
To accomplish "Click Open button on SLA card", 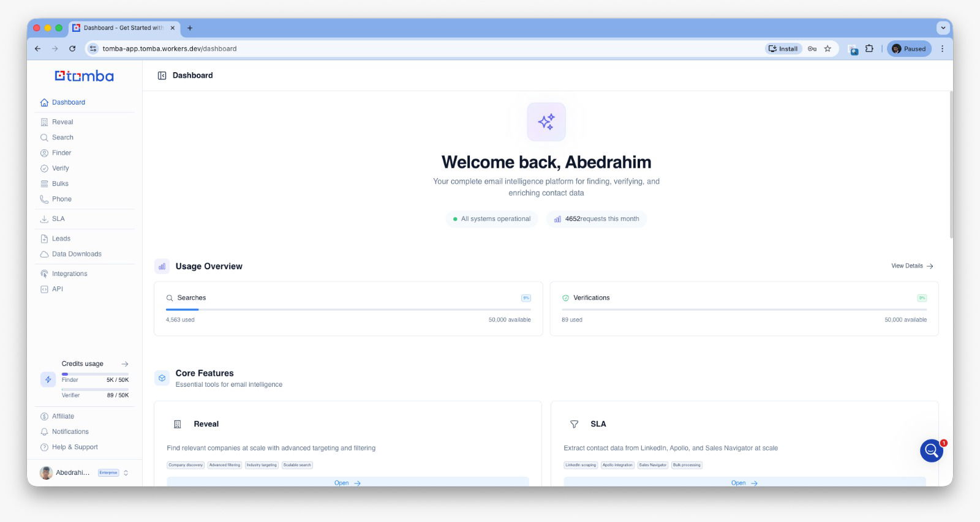I will [x=744, y=483].
